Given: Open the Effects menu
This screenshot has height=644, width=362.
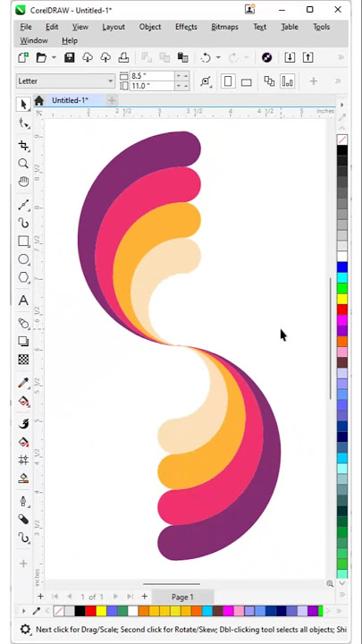Looking at the screenshot, I should point(186,27).
